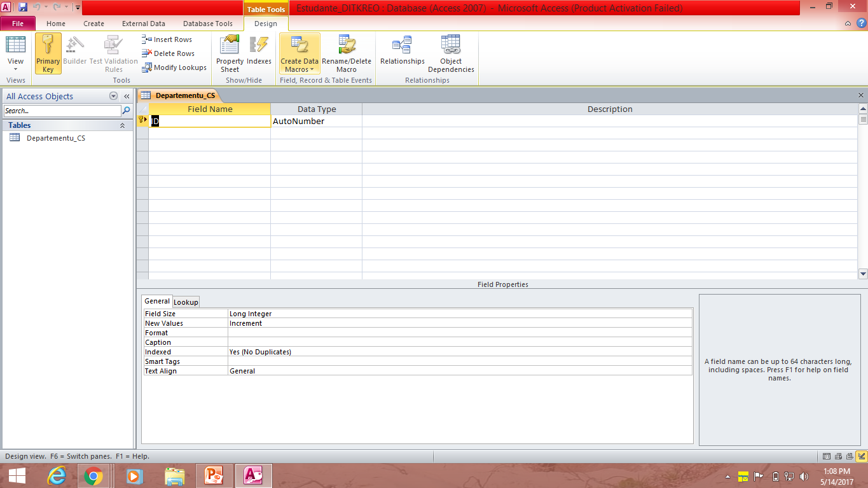868x488 pixels.
Task: Open File Explorer from taskbar
Action: click(174, 476)
